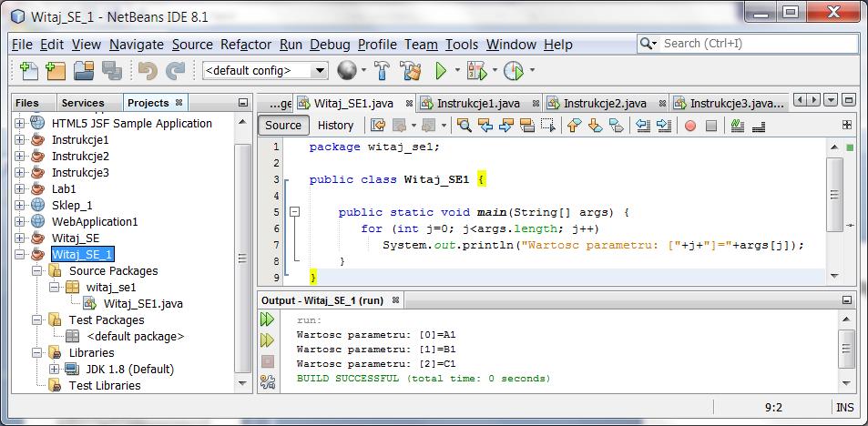Click the Shift Line Right icon
The width and height of the screenshot is (868, 426).
click(x=664, y=126)
